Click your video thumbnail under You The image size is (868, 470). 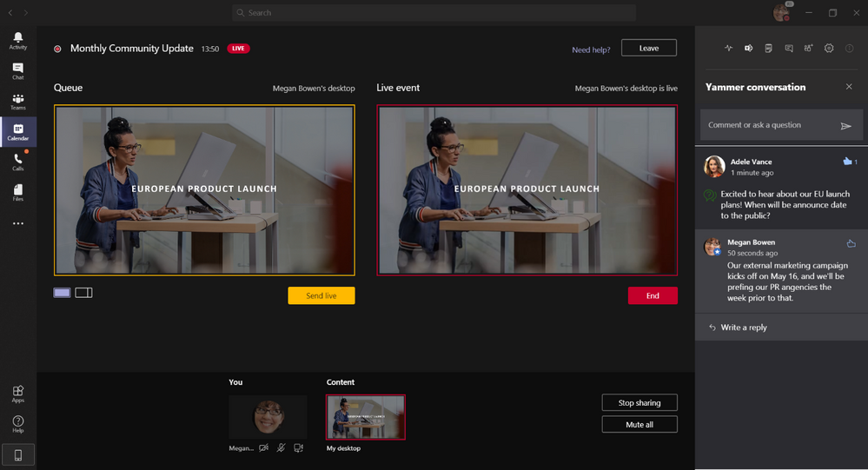click(x=268, y=417)
